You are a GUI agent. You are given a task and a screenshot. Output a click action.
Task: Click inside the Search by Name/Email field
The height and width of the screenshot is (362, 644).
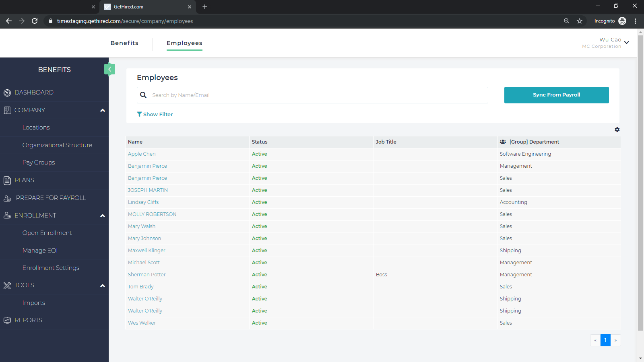click(x=282, y=95)
